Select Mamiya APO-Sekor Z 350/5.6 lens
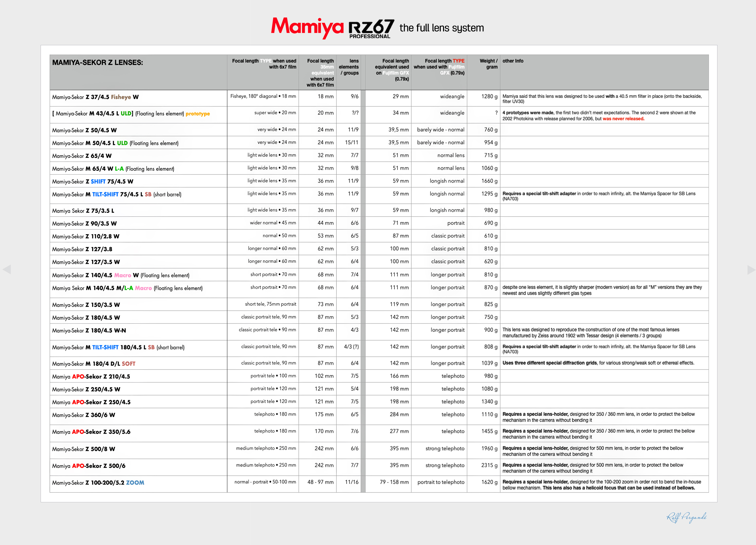Viewport: 756px width, 545px height. click(91, 432)
